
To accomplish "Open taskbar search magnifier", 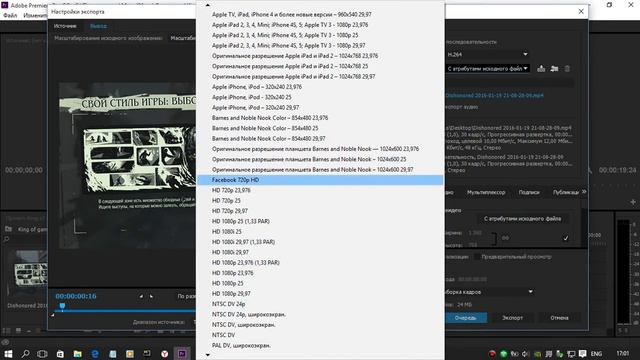I will tap(25, 353).
